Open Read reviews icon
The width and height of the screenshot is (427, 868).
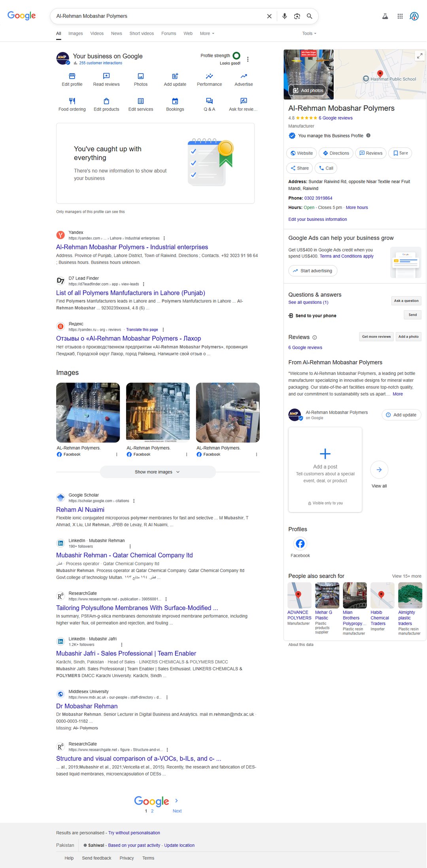coord(106,76)
